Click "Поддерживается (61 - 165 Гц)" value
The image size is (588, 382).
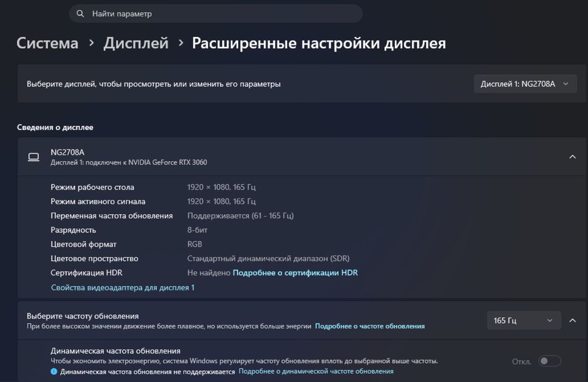[240, 216]
